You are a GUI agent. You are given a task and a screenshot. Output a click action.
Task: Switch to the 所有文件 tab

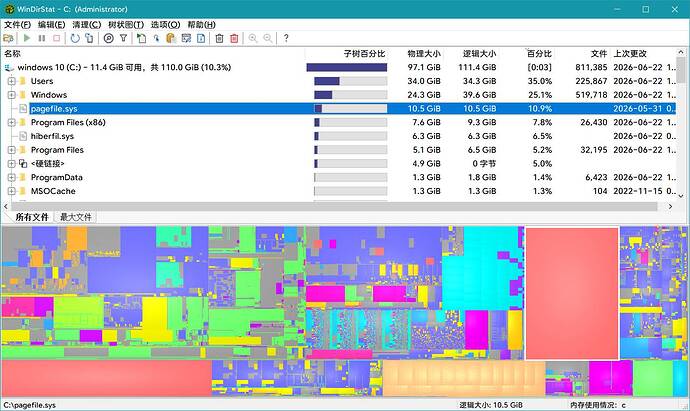coord(32,217)
